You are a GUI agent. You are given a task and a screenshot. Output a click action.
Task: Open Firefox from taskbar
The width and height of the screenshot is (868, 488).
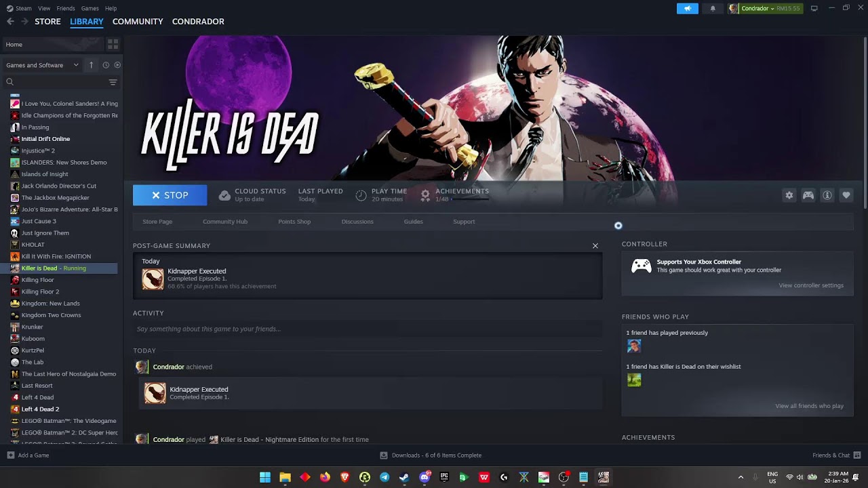point(325,477)
